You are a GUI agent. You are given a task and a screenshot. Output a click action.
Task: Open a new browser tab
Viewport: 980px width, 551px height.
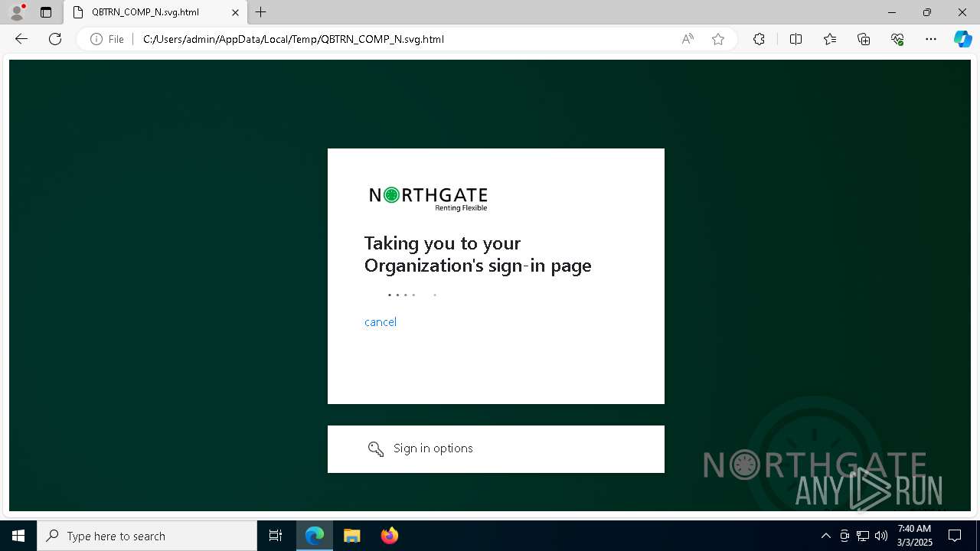click(x=261, y=12)
